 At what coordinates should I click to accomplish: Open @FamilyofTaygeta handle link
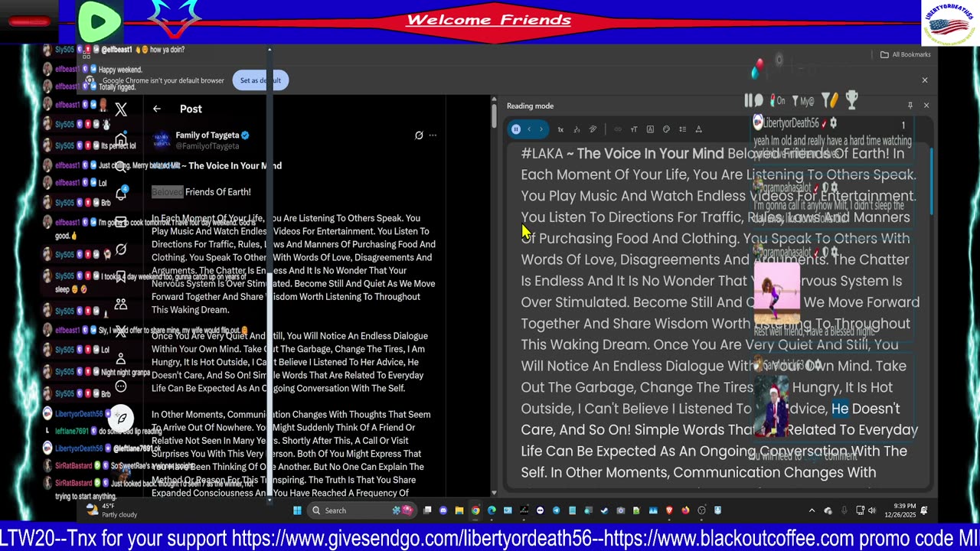[x=207, y=145]
